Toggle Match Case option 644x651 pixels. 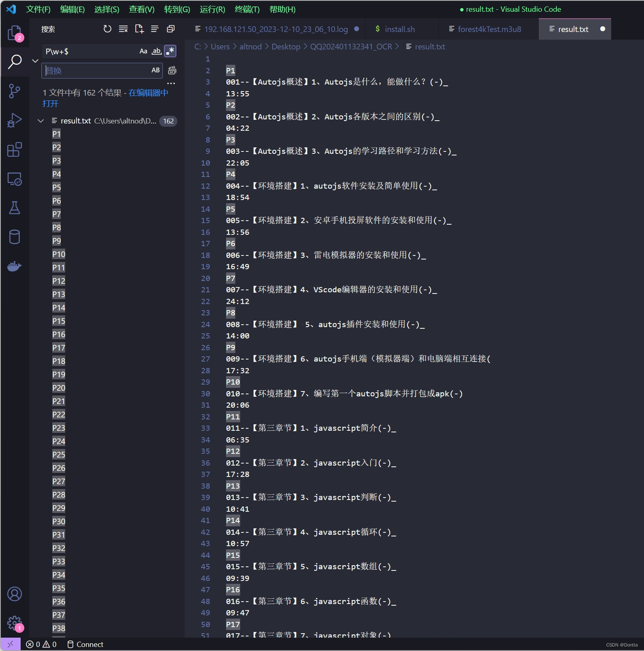pos(143,51)
